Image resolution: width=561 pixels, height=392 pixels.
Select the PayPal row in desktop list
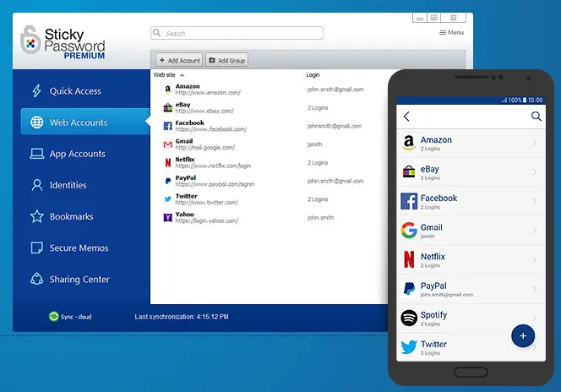[x=269, y=181]
